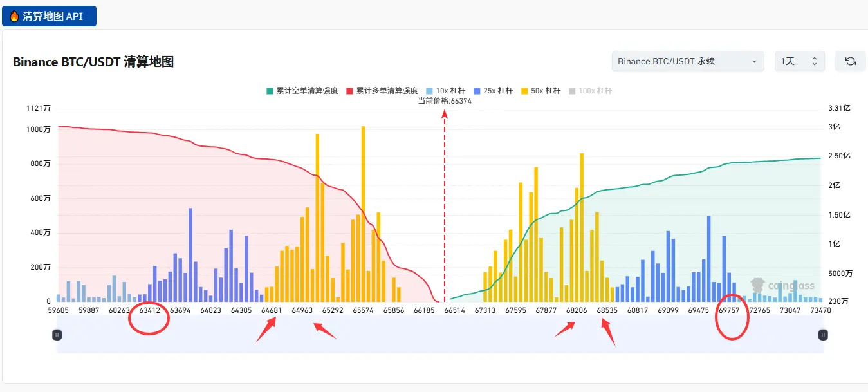This screenshot has height=392, width=868.
Task: Enable the greyed-out 100x 杠杆 legend series
Action: [590, 91]
